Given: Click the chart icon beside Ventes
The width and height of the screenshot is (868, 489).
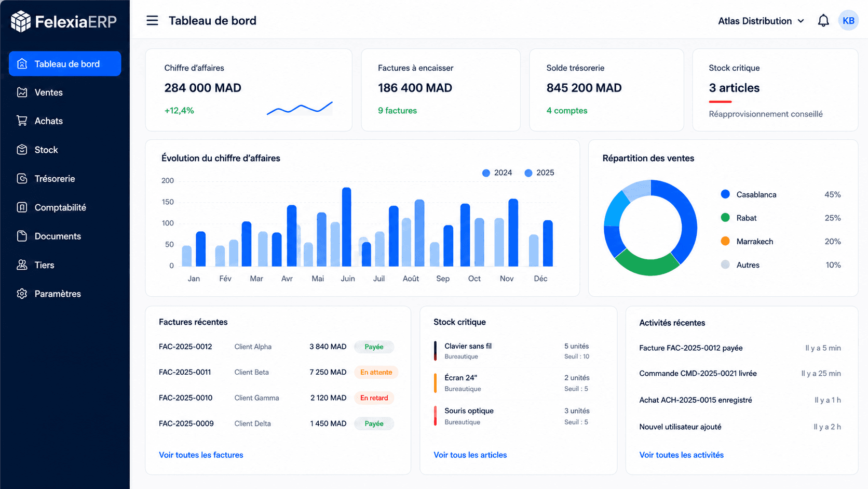Looking at the screenshot, I should click(22, 92).
